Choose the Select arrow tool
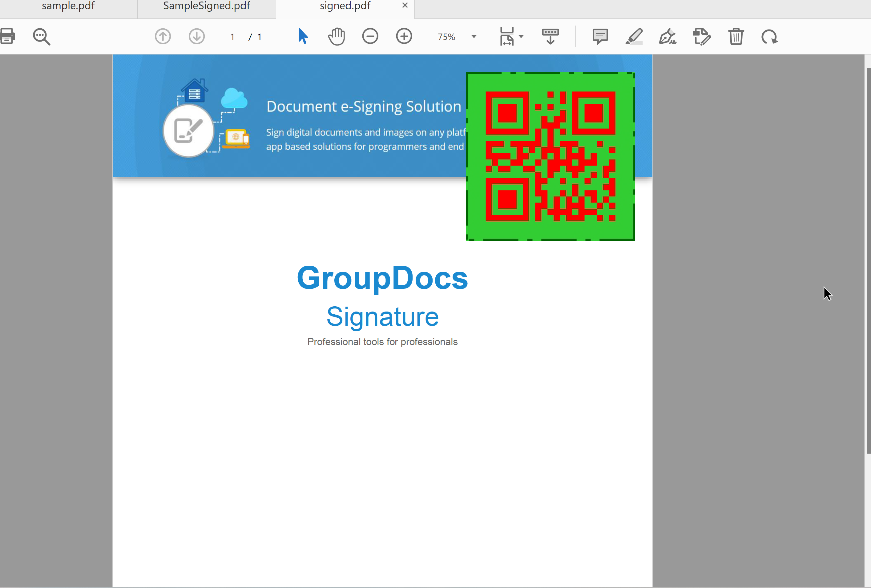Screen dimensions: 871x588 point(302,36)
